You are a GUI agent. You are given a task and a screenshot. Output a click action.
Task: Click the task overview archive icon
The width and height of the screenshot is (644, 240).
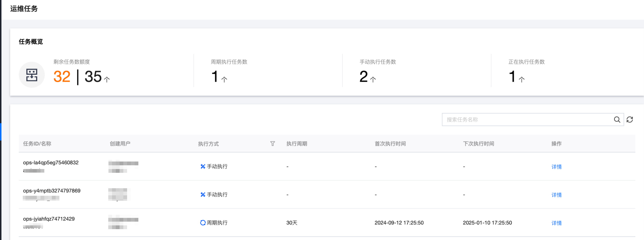(x=32, y=75)
